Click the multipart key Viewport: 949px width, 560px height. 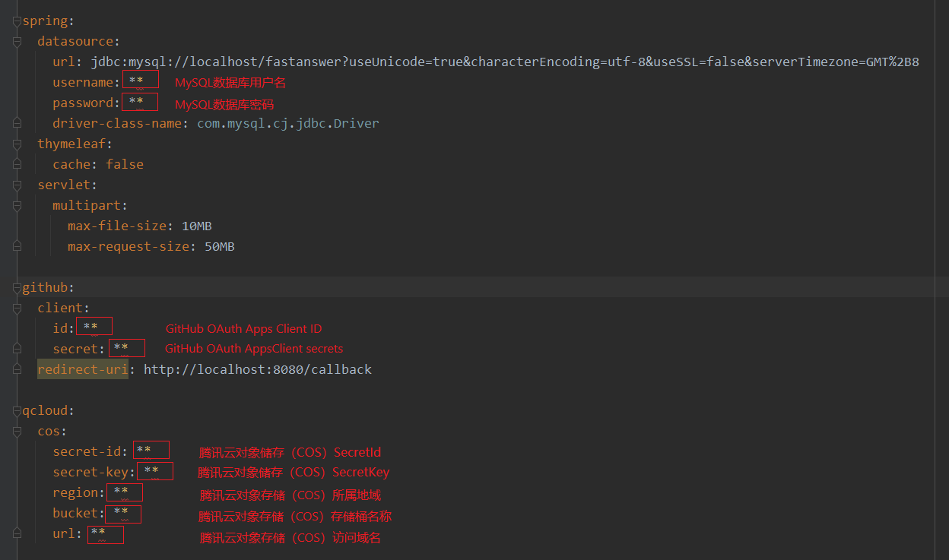87,205
